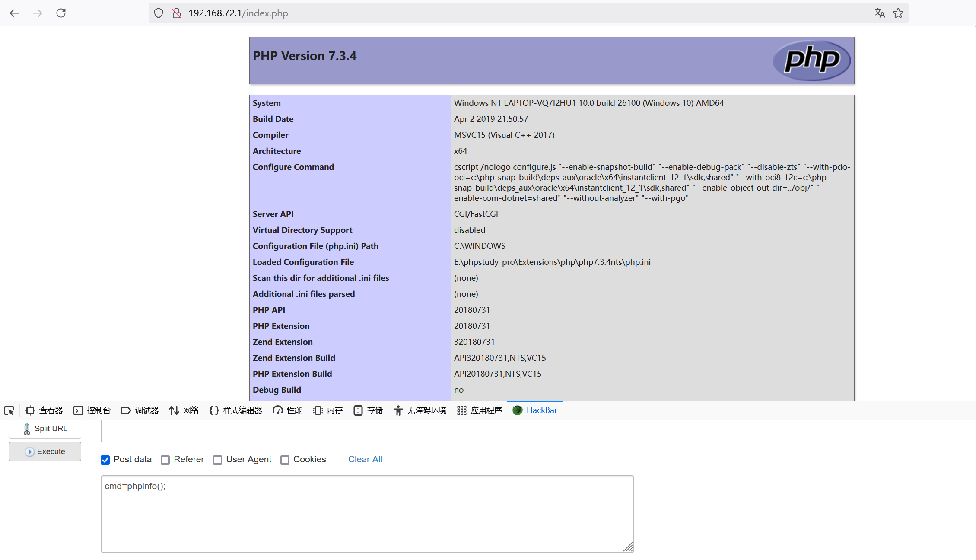The width and height of the screenshot is (976, 560).
Task: Click the insecure connection lock icon
Action: pos(176,13)
